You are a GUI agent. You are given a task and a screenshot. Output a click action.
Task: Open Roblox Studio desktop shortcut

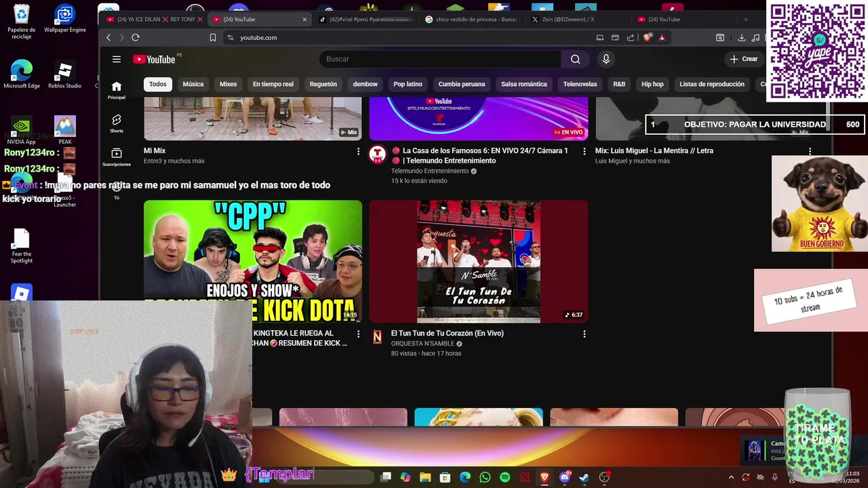tap(64, 75)
